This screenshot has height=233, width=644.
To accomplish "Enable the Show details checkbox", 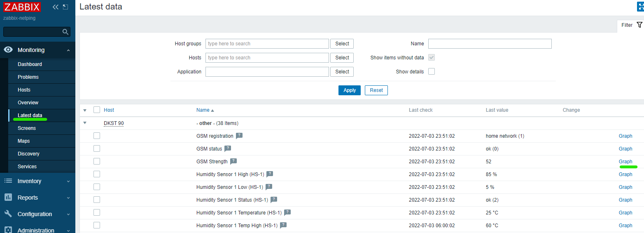I will [x=432, y=72].
